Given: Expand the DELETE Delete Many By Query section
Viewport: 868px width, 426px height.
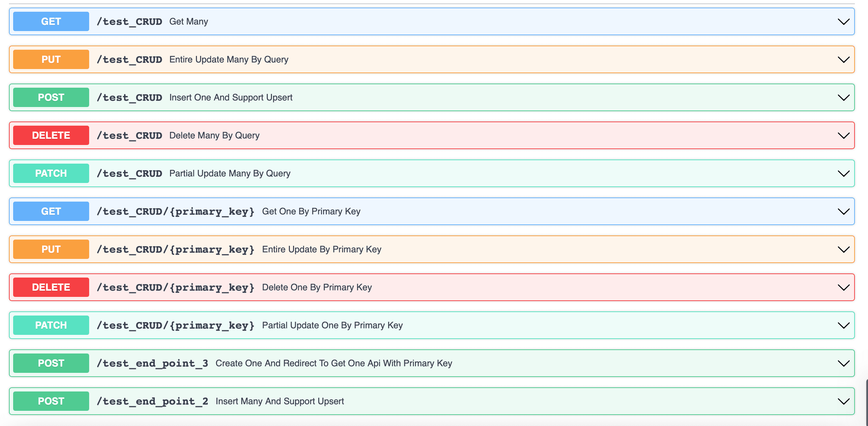Looking at the screenshot, I should [x=843, y=136].
